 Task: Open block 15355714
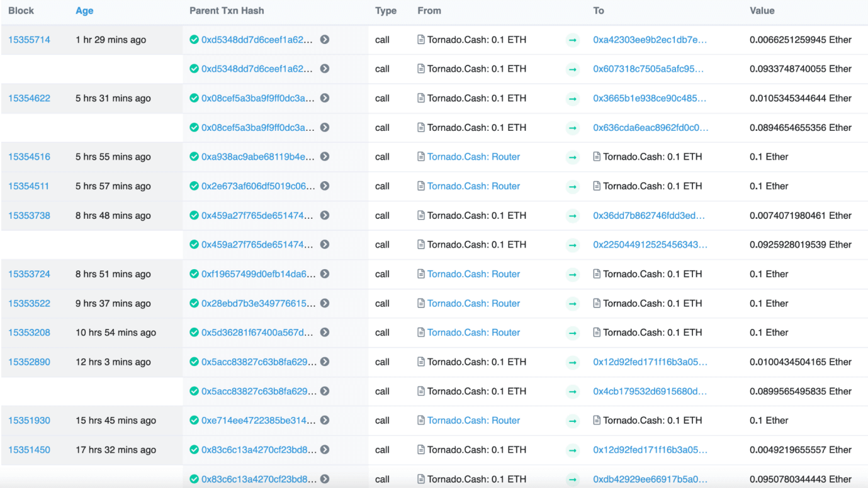coord(29,40)
